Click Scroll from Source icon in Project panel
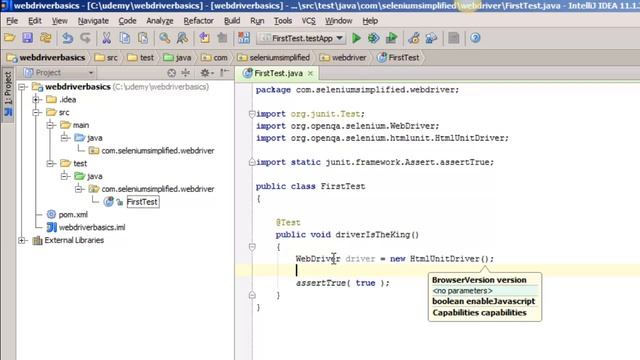This screenshot has height=360, width=640. pyautogui.click(x=171, y=73)
